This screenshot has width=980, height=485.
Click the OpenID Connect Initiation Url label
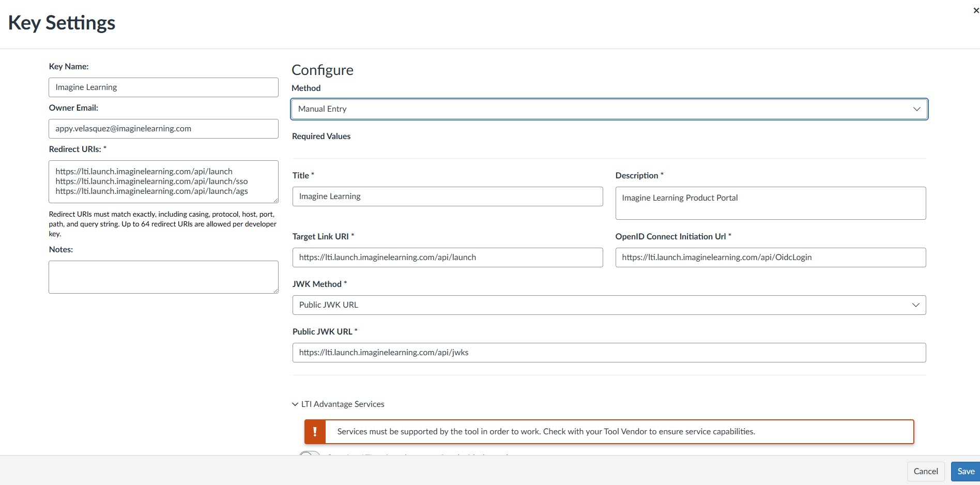click(673, 236)
